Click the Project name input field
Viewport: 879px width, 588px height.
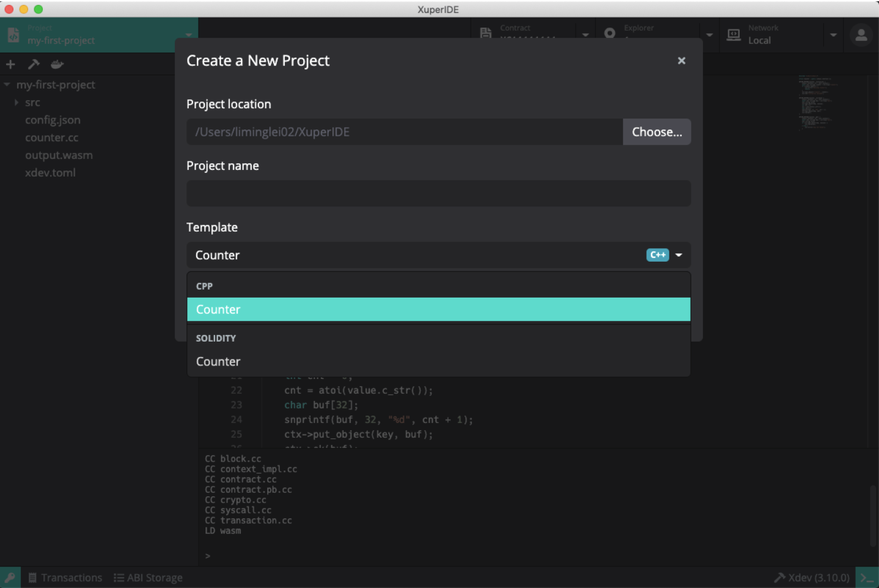tap(438, 193)
